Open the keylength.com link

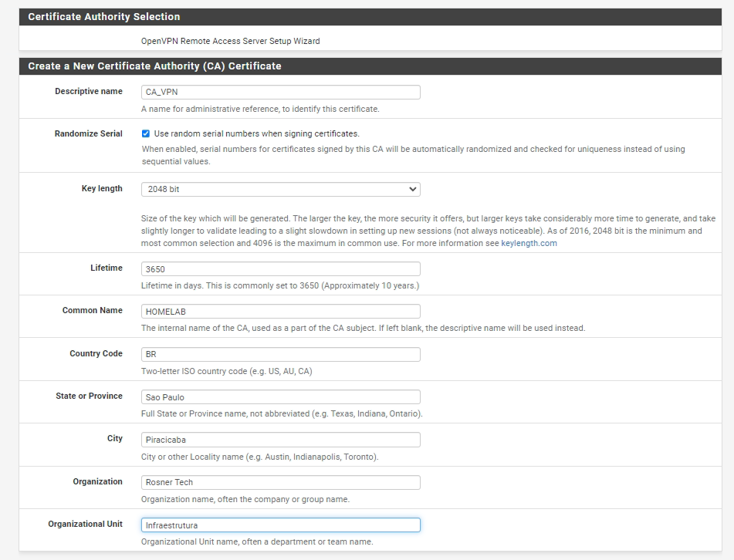(x=529, y=243)
